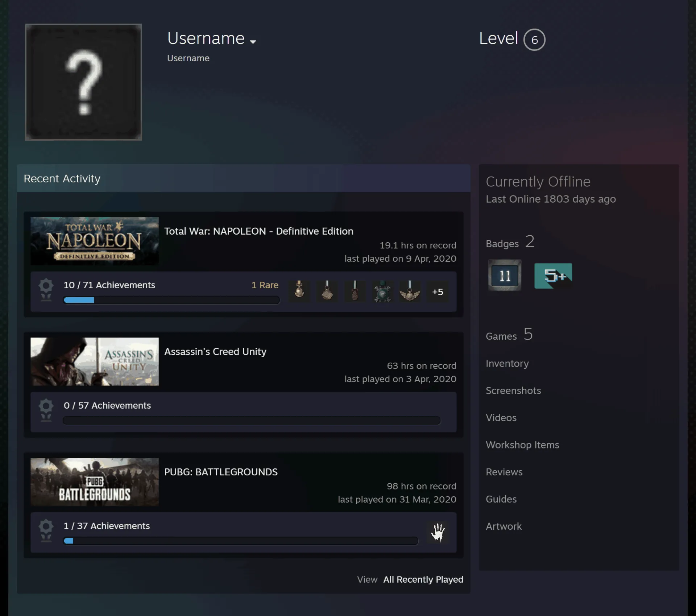
Task: Open the Username dropdown arrow
Action: click(253, 42)
